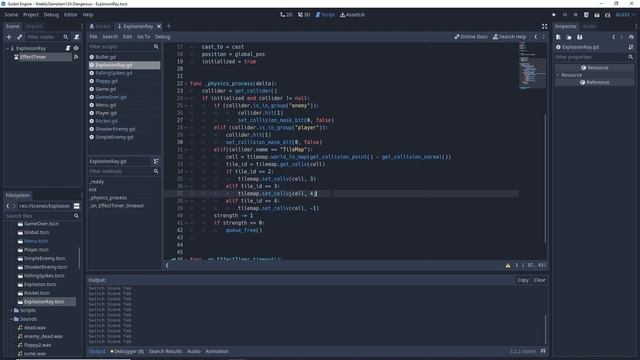
Task: Collapse the ExplosionRay node tree
Action: (x=7, y=48)
